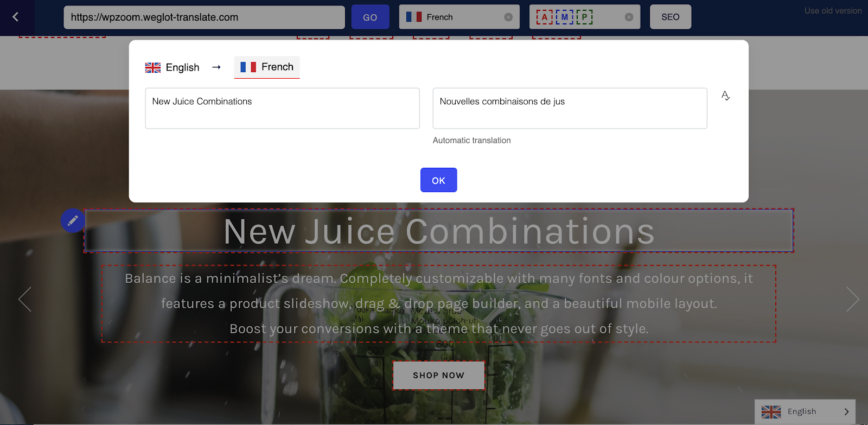This screenshot has width=868, height=425.
Task: Click the Use old version link
Action: pyautogui.click(x=833, y=10)
